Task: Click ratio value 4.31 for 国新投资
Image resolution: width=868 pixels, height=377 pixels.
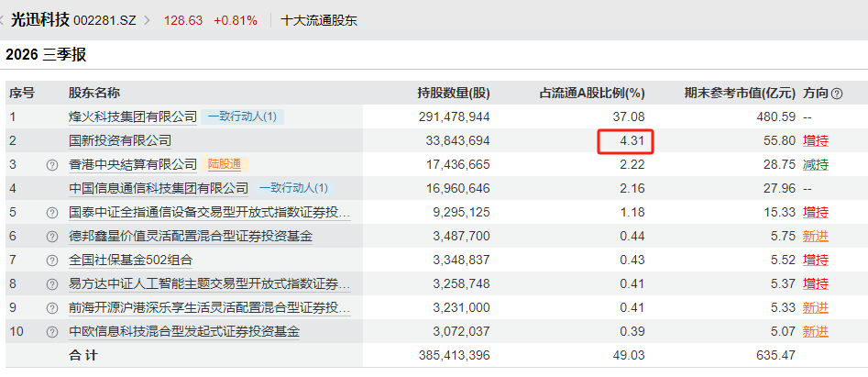Action: pos(632,140)
